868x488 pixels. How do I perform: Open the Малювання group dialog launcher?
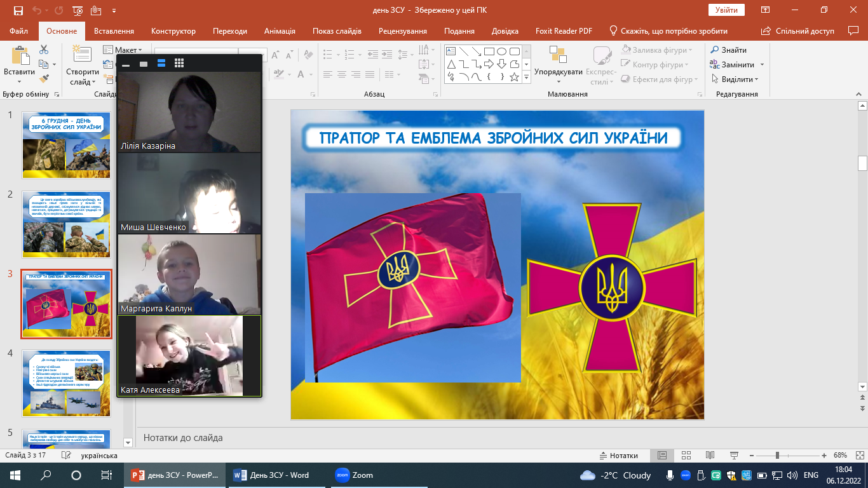[x=700, y=94]
